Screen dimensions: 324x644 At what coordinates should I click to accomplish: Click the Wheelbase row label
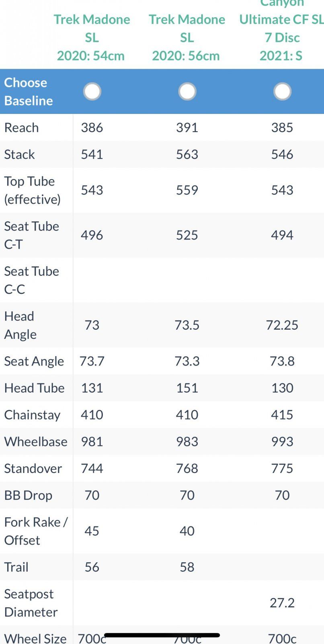point(36,442)
